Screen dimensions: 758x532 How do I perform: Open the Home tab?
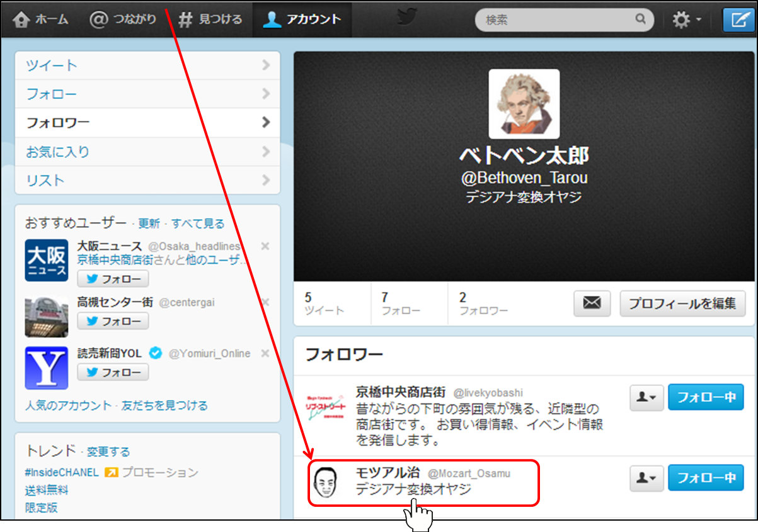point(41,20)
